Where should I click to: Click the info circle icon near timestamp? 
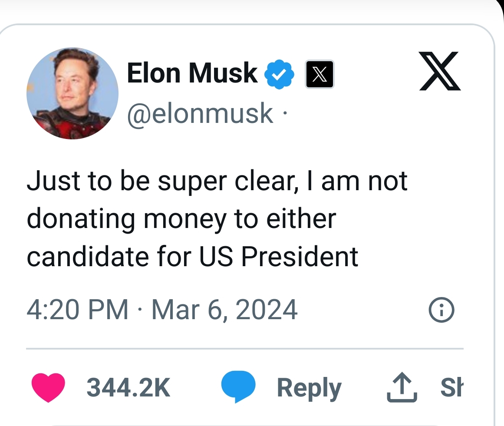(441, 310)
